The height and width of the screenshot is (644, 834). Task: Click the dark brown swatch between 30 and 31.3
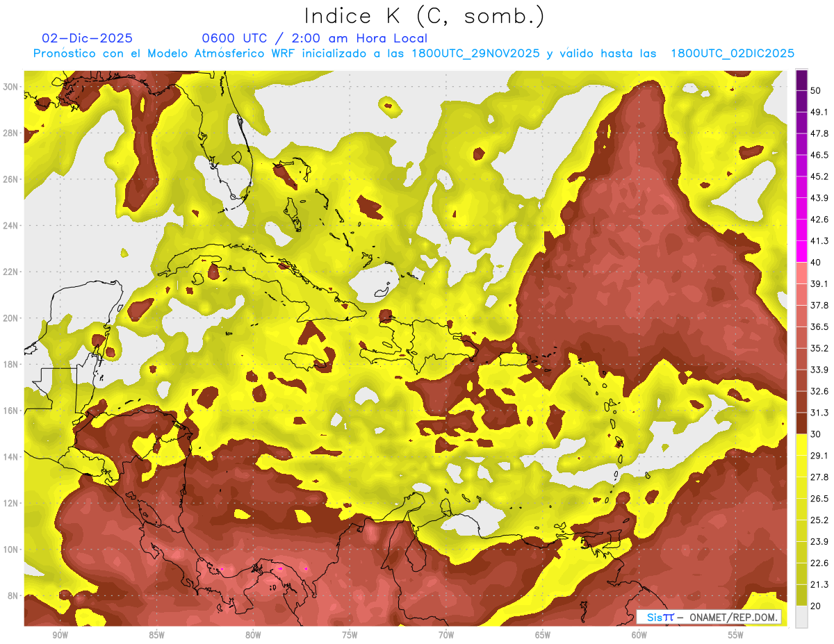[x=801, y=423]
